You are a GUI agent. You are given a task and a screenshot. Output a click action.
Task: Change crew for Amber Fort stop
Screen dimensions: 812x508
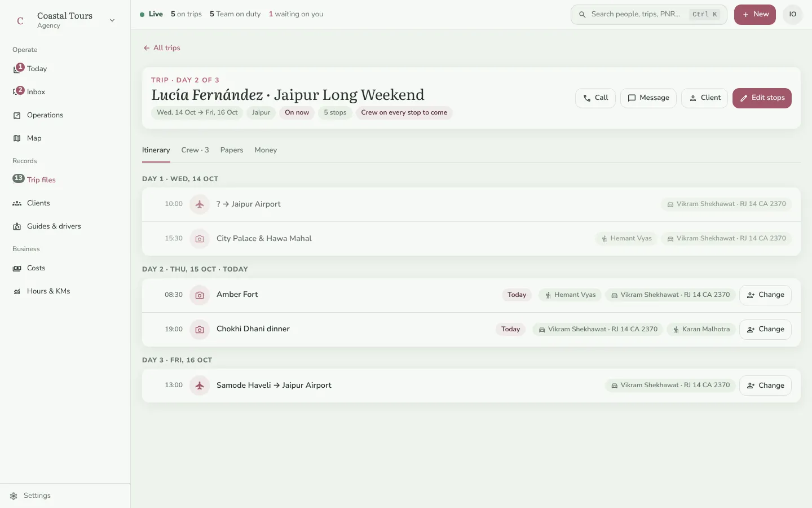[765, 295]
